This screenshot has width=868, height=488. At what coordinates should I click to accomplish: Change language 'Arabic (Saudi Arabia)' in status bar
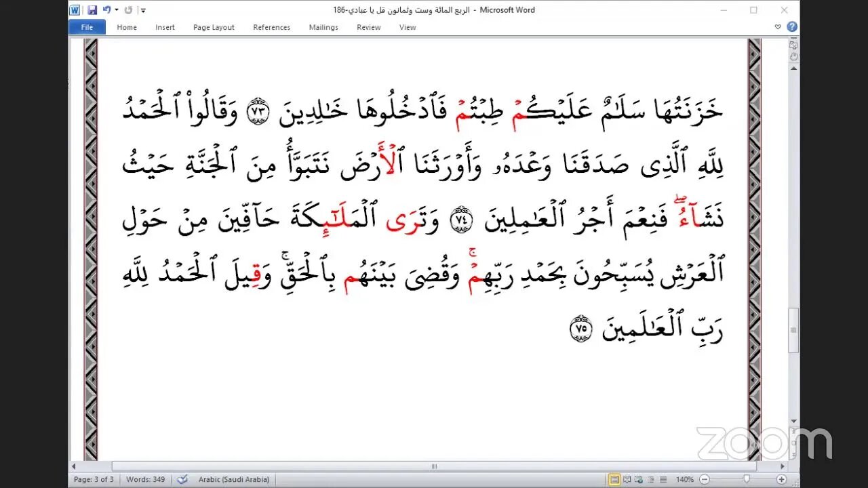234,479
